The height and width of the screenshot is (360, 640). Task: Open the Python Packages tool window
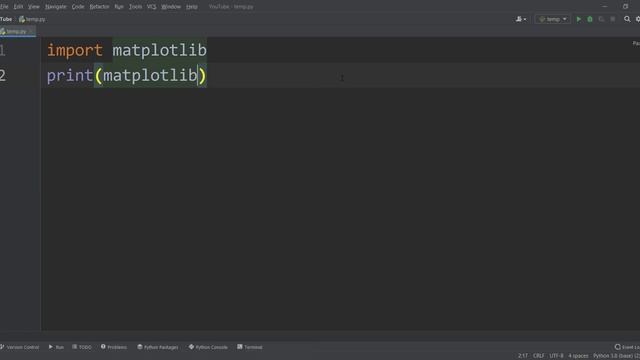pos(158,347)
